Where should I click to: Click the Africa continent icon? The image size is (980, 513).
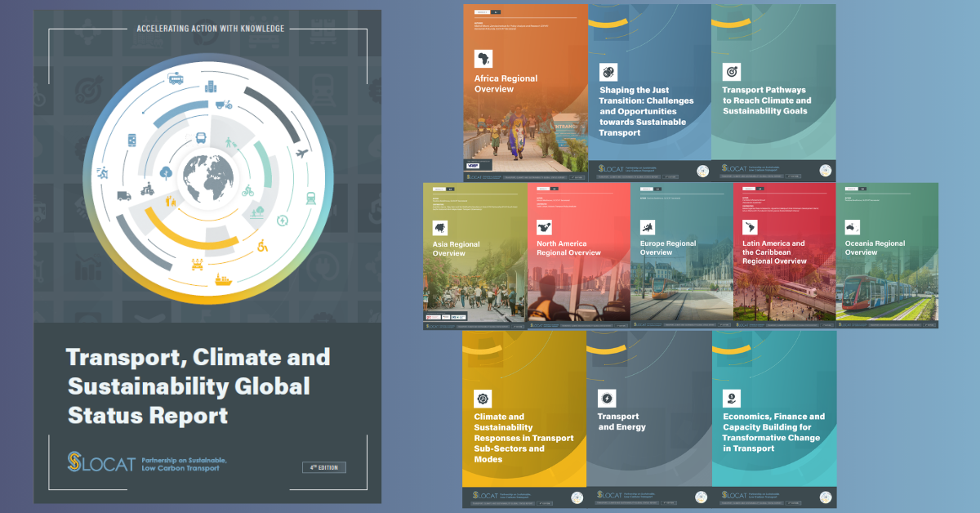[484, 58]
